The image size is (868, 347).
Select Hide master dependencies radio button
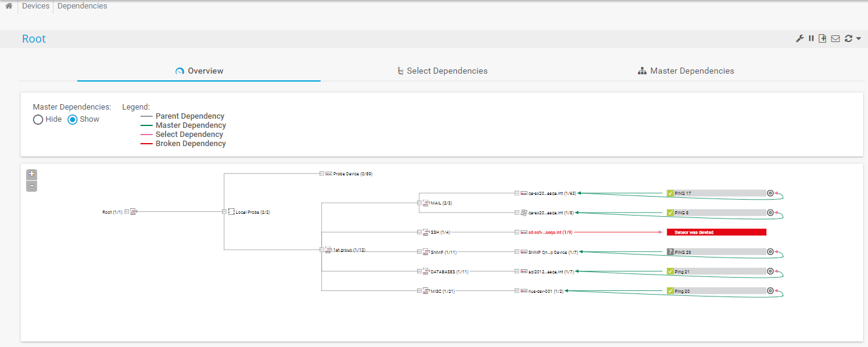click(38, 119)
